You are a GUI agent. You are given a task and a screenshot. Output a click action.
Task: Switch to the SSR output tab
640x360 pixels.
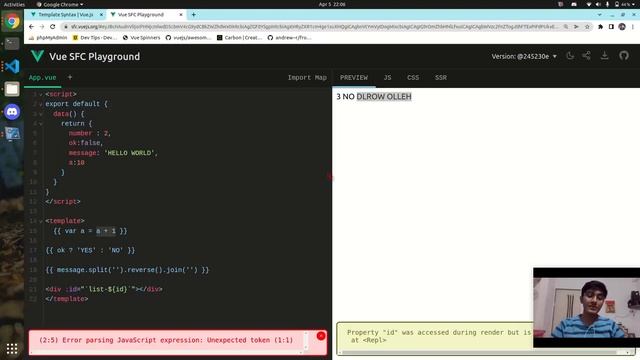440,78
